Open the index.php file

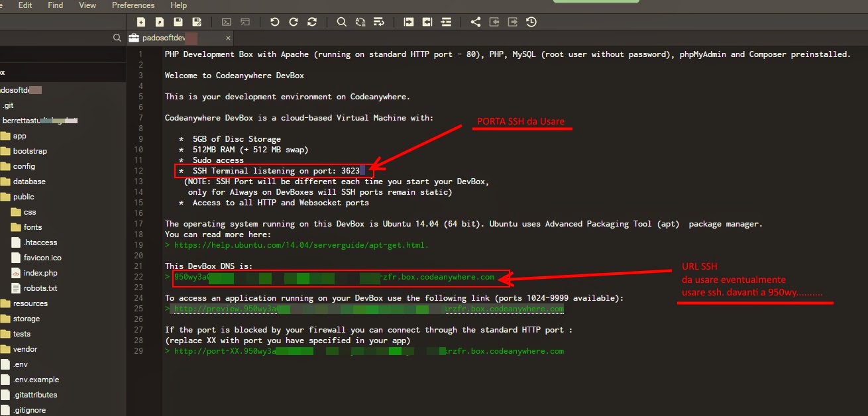pos(40,273)
